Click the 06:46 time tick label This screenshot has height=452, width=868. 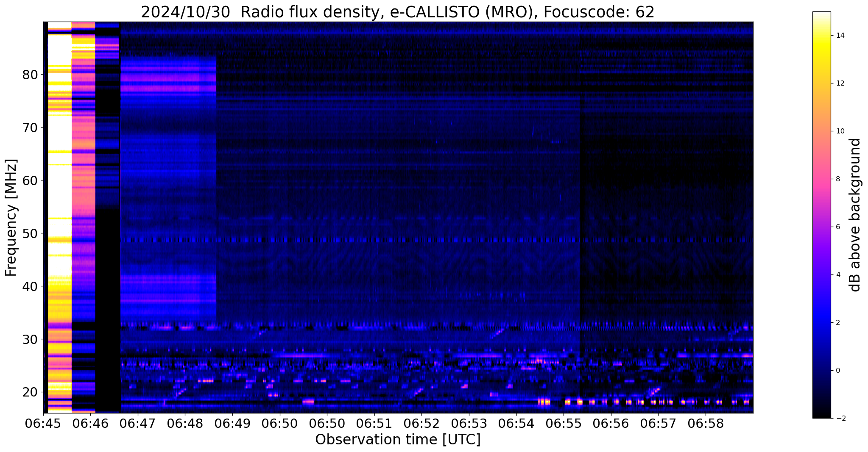(90, 424)
